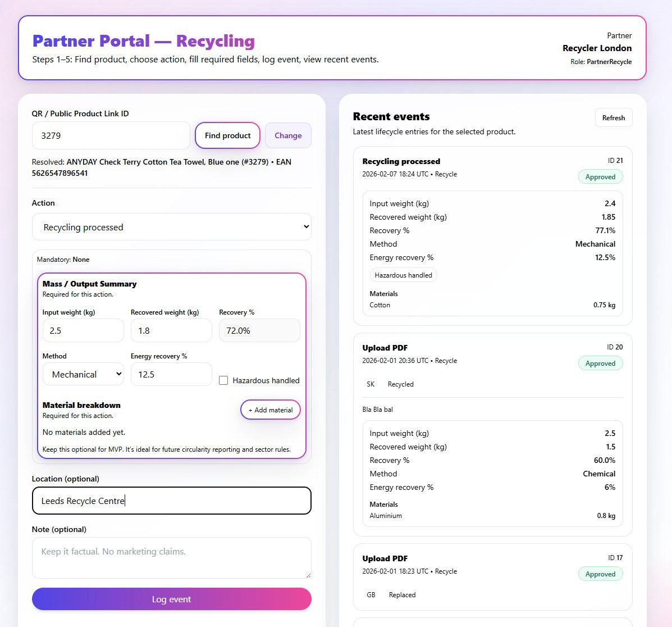Click the Energy recovery percentage field

171,374
